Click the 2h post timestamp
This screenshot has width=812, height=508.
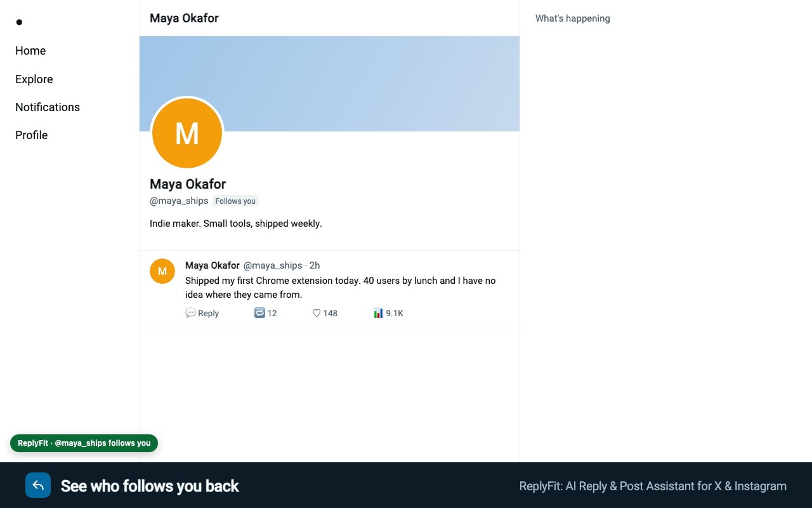coord(315,265)
